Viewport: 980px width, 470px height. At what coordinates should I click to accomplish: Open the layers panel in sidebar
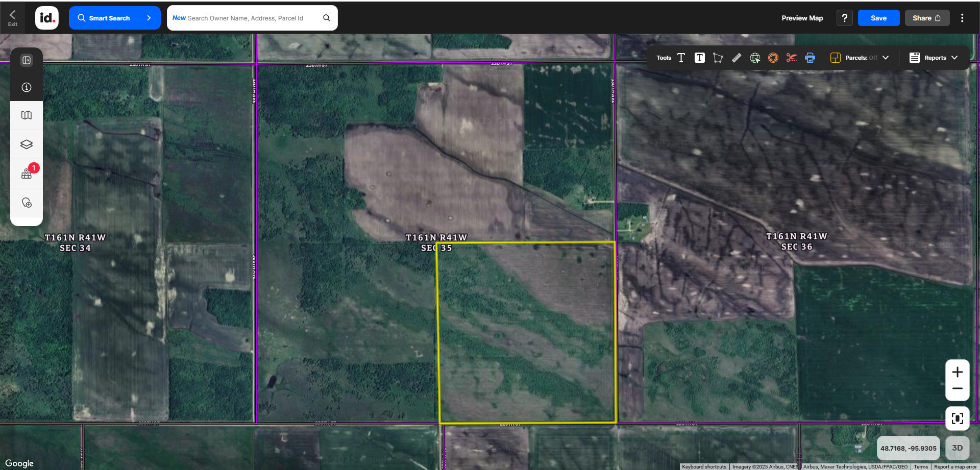(x=27, y=144)
